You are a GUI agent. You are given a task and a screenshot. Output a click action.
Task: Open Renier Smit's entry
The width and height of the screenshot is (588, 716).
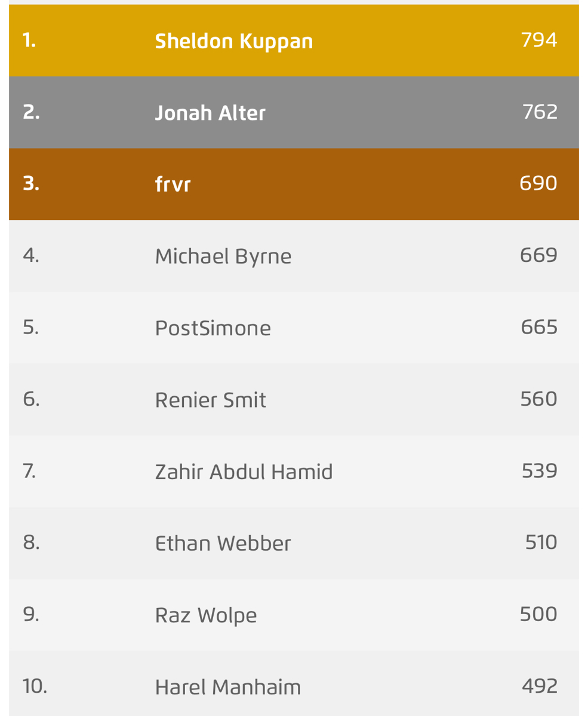click(x=210, y=400)
